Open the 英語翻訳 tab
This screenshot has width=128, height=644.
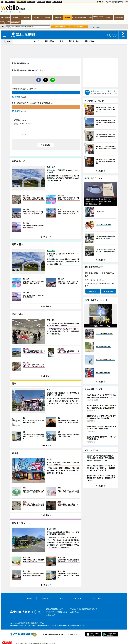point(67,18)
